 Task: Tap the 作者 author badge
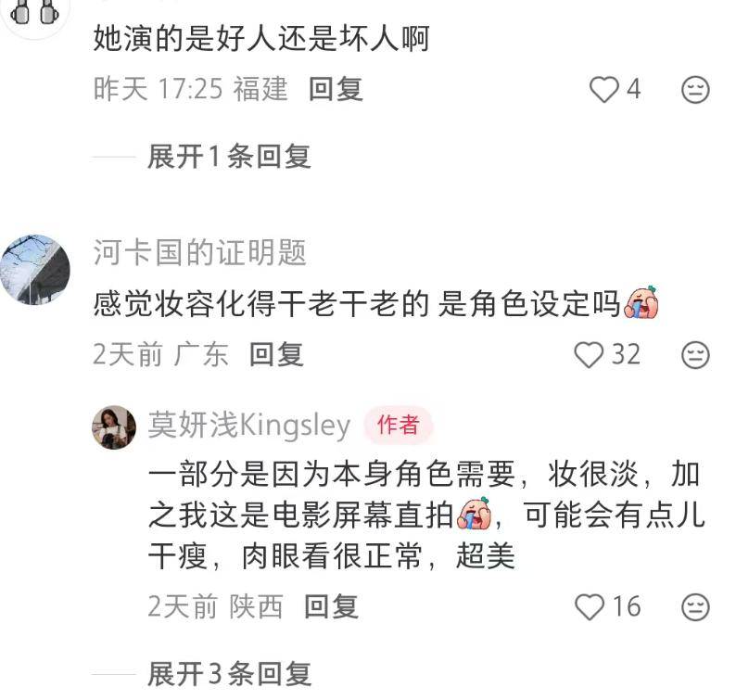[x=398, y=425]
